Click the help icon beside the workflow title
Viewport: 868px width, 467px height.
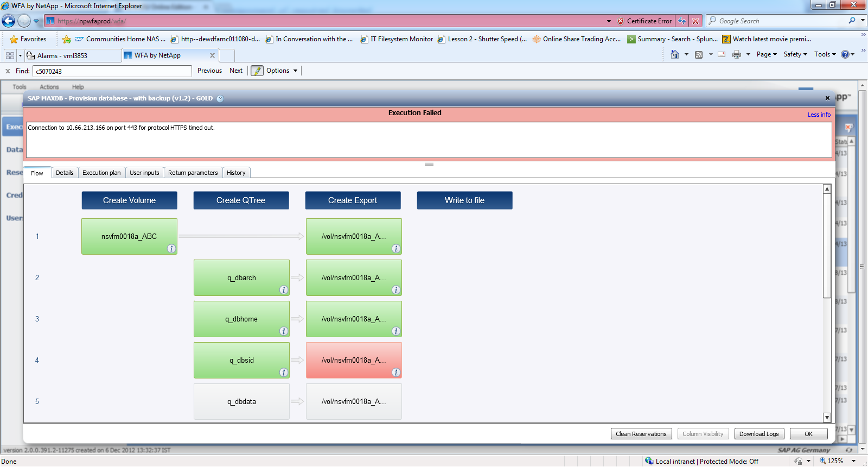tap(220, 99)
